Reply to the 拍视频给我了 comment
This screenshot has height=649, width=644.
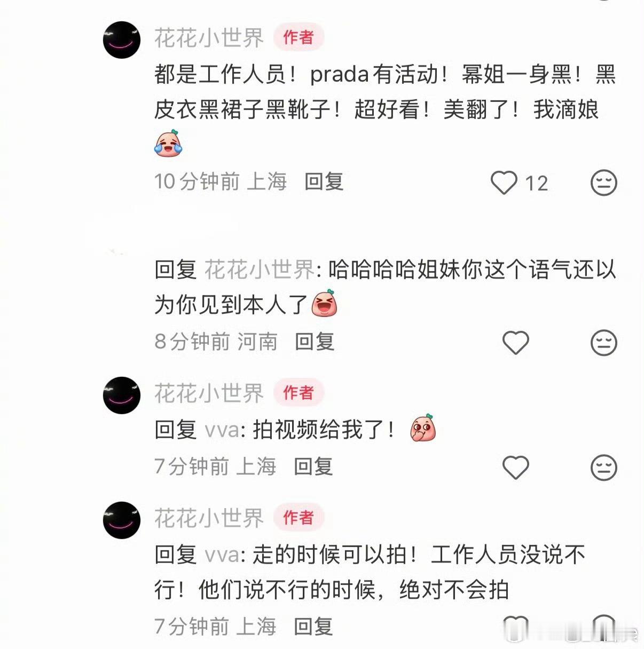click(313, 466)
